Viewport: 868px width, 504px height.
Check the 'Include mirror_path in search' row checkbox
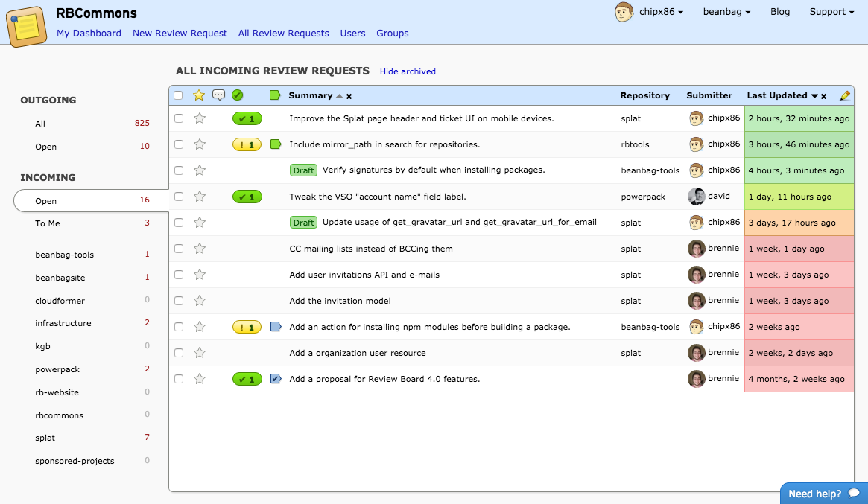coord(179,144)
